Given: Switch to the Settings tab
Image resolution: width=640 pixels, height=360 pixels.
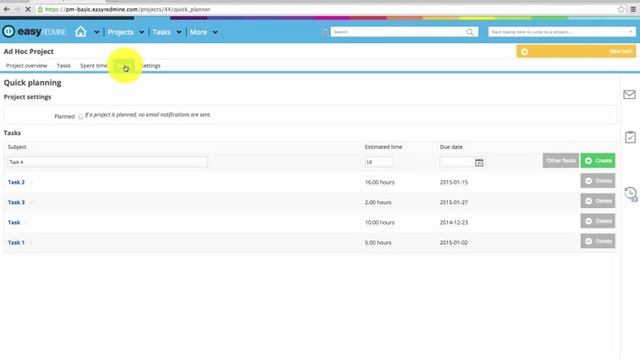Looking at the screenshot, I should click(151, 66).
